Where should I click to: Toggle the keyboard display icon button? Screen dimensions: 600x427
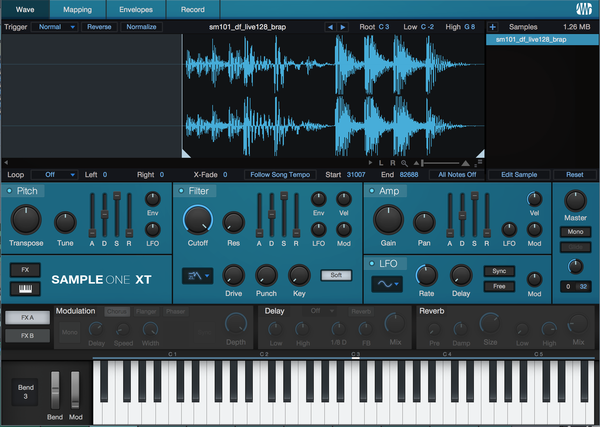point(25,289)
